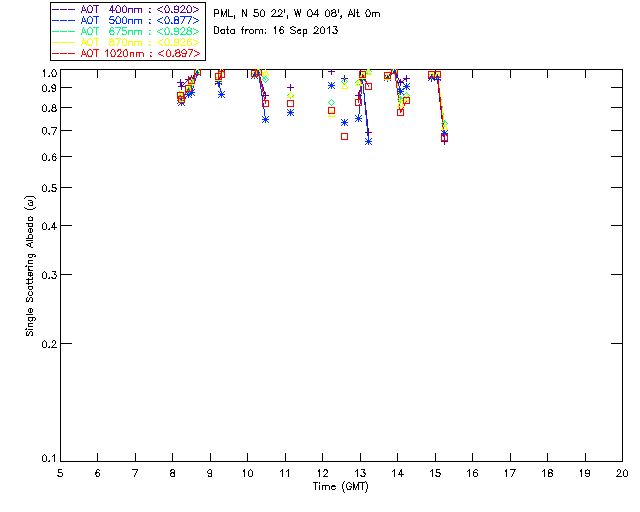Image resolution: width=640 pixels, height=512 pixels.
Task: Click the x-axis tick label 14
Action: click(398, 473)
